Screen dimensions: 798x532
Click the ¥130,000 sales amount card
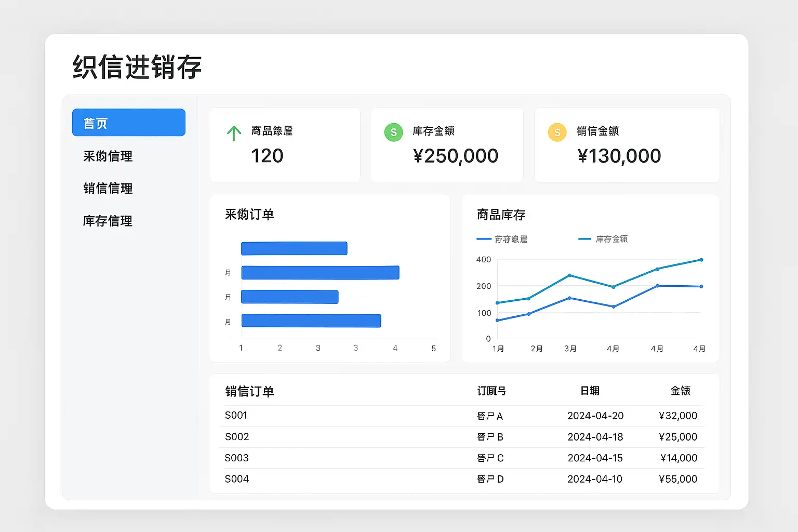click(x=627, y=145)
